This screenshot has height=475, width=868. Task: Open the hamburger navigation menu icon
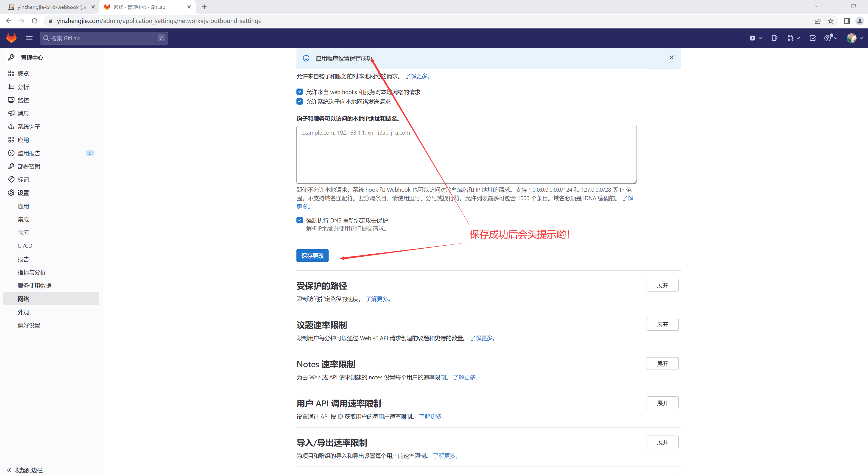click(29, 38)
